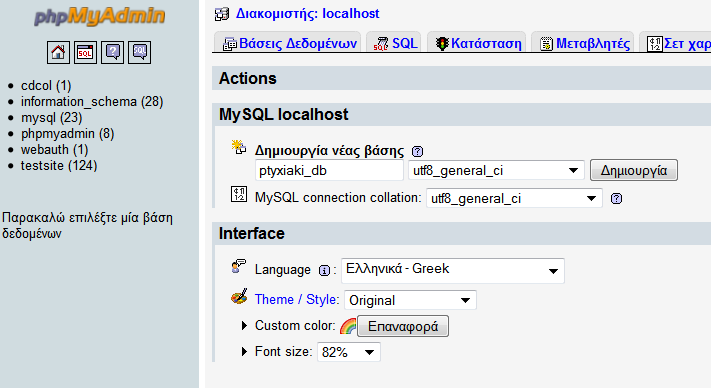Click the Επαναφορά reset button

coord(403,326)
